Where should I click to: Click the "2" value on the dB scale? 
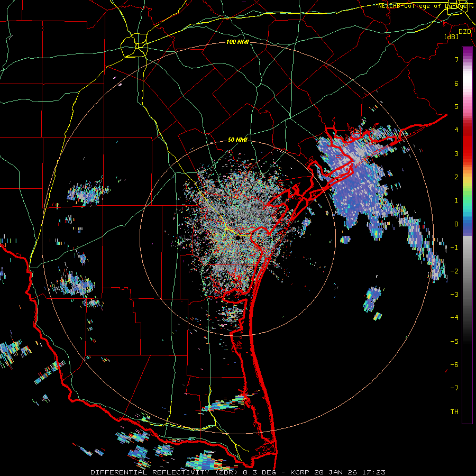point(456,177)
